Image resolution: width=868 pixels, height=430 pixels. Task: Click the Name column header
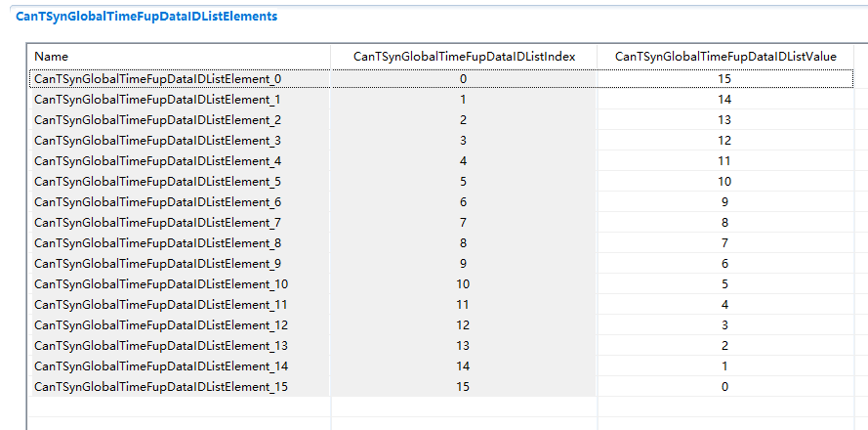pyautogui.click(x=52, y=57)
